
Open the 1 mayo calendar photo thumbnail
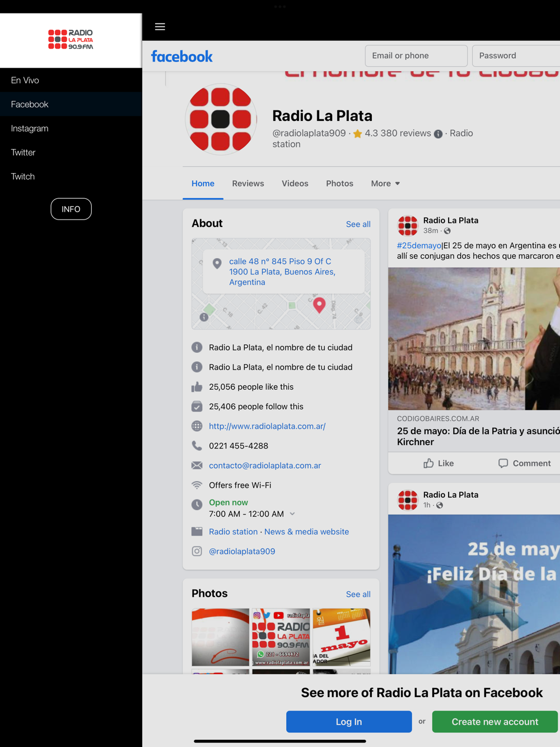pyautogui.click(x=342, y=637)
